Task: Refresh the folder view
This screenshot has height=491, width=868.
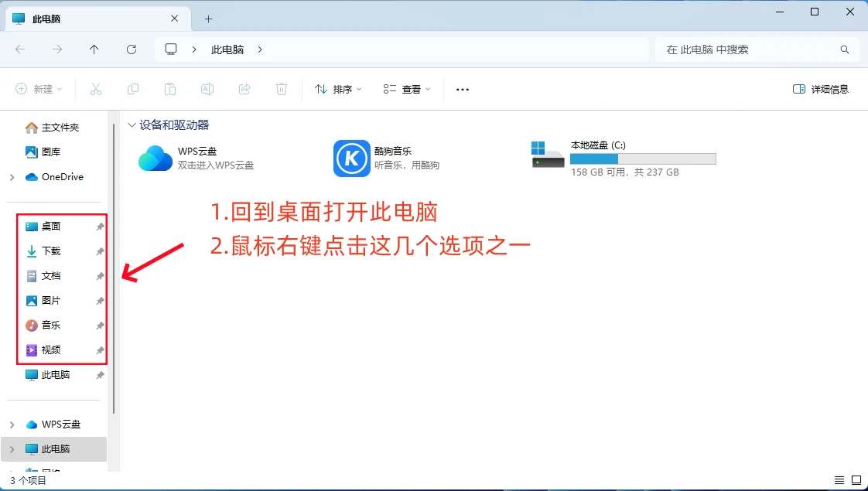Action: pyautogui.click(x=132, y=49)
